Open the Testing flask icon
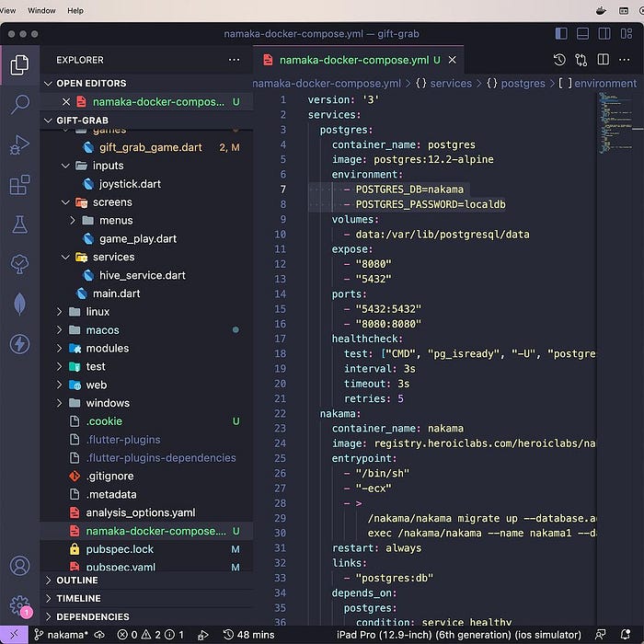The height and width of the screenshot is (644, 644). click(x=19, y=224)
